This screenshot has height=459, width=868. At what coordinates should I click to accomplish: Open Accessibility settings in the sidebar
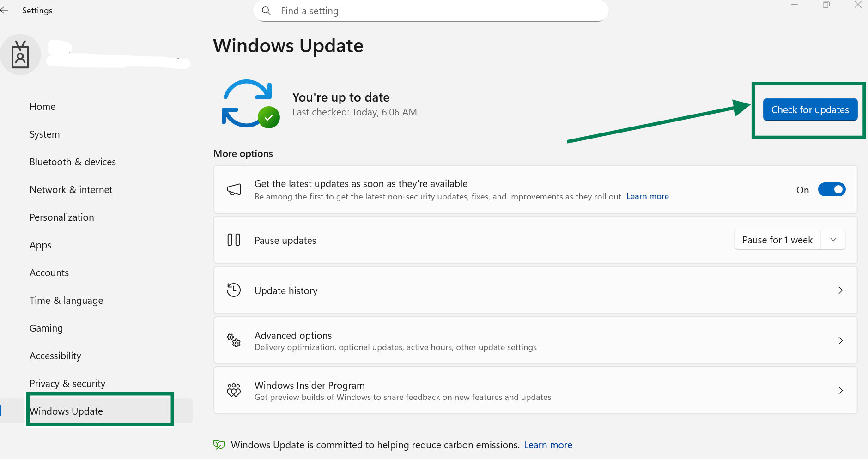click(55, 356)
